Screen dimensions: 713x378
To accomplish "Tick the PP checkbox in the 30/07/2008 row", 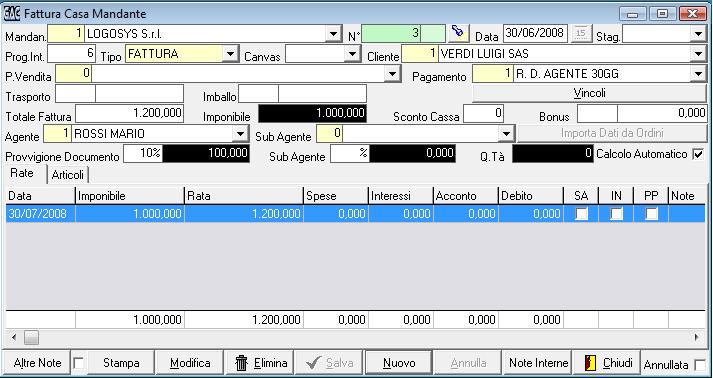I will 651,213.
